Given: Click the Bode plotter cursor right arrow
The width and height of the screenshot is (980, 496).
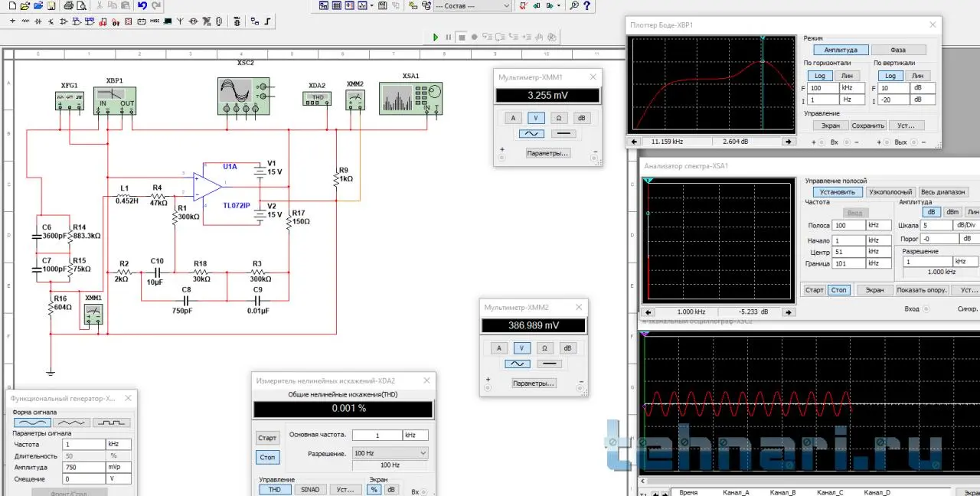Looking at the screenshot, I should [x=788, y=142].
